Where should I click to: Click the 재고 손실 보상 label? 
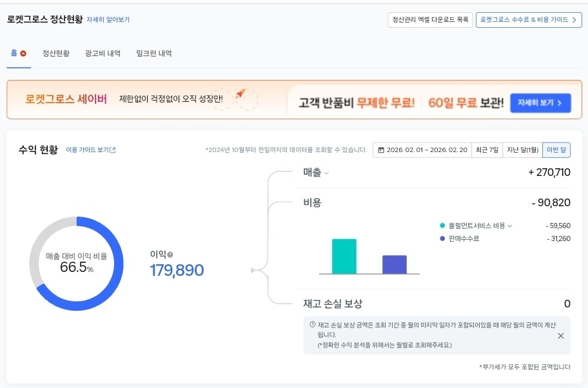pos(333,304)
